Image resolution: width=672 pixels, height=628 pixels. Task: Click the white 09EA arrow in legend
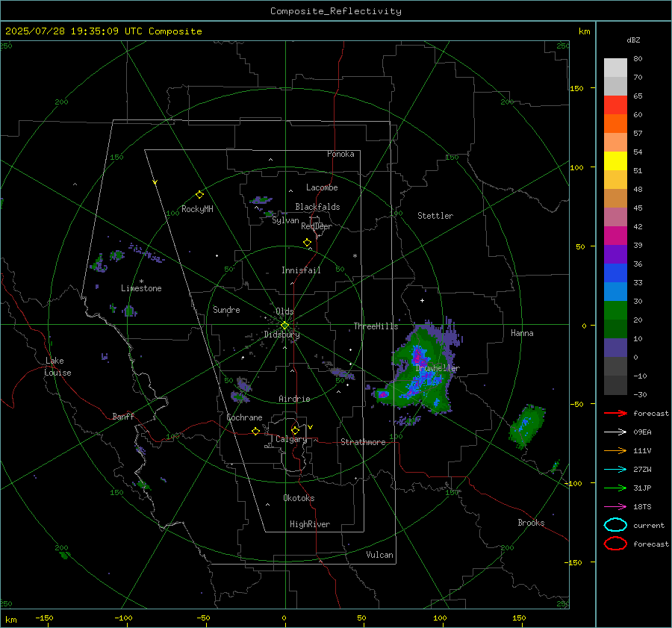click(x=615, y=432)
